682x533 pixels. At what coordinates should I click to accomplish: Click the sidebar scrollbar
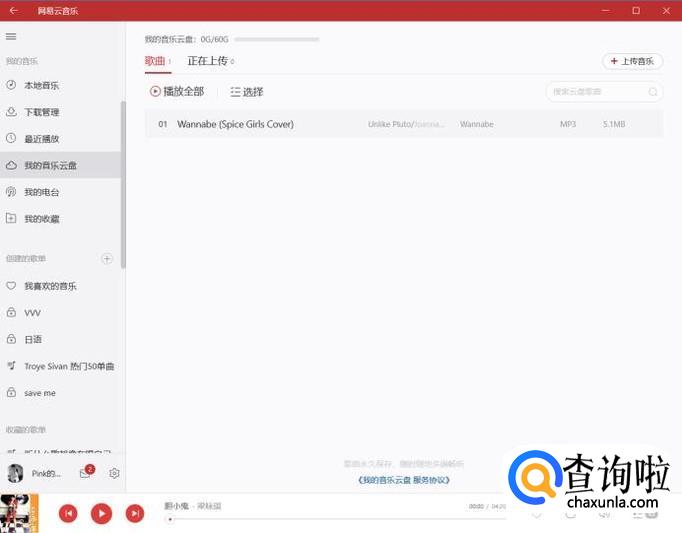pyautogui.click(x=124, y=184)
